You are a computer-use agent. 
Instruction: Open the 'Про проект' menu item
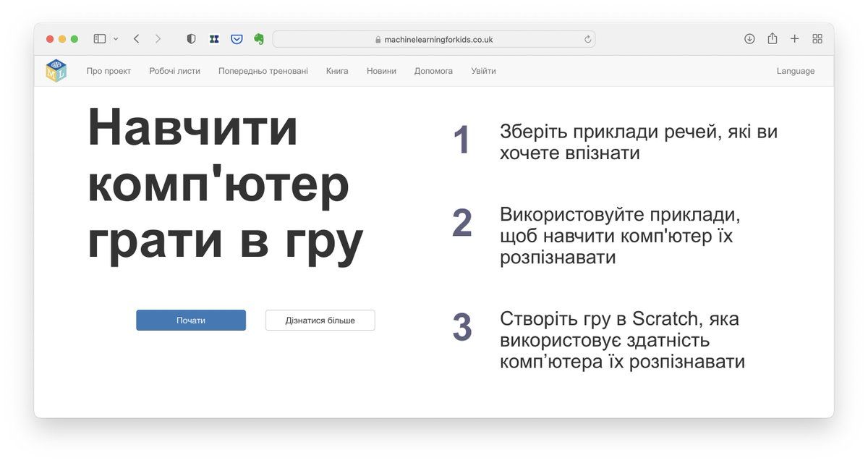pyautogui.click(x=109, y=71)
